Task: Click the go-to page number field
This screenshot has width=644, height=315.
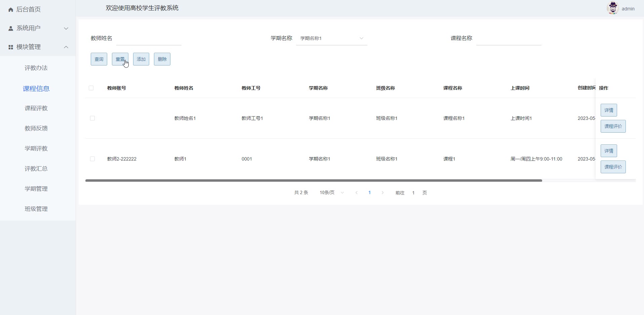Action: pyautogui.click(x=413, y=193)
